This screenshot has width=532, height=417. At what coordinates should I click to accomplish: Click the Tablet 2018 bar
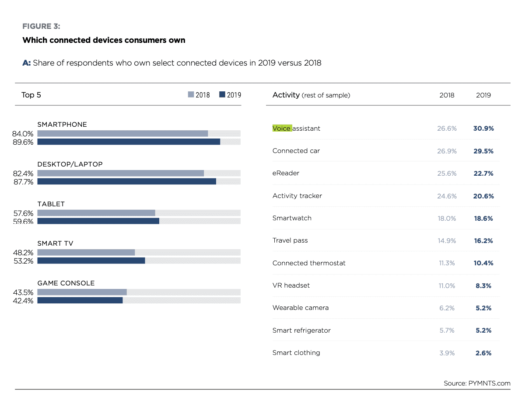96,213
